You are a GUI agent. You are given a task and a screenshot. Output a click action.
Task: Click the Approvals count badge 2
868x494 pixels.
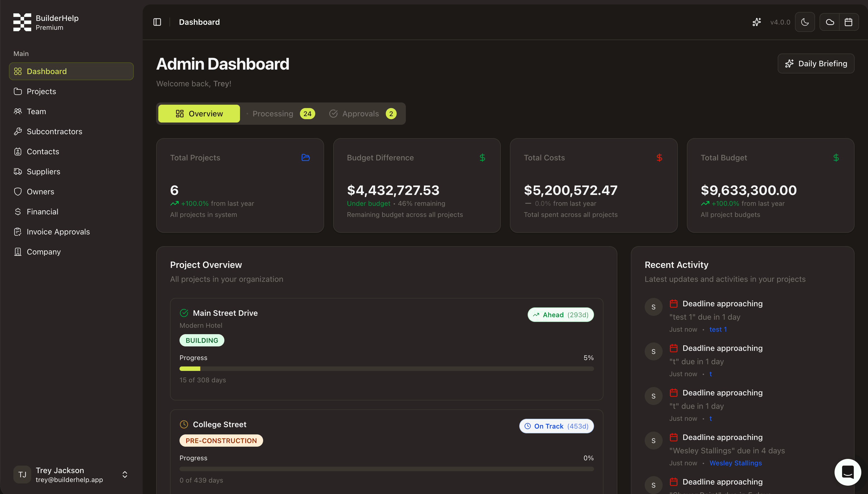click(391, 114)
